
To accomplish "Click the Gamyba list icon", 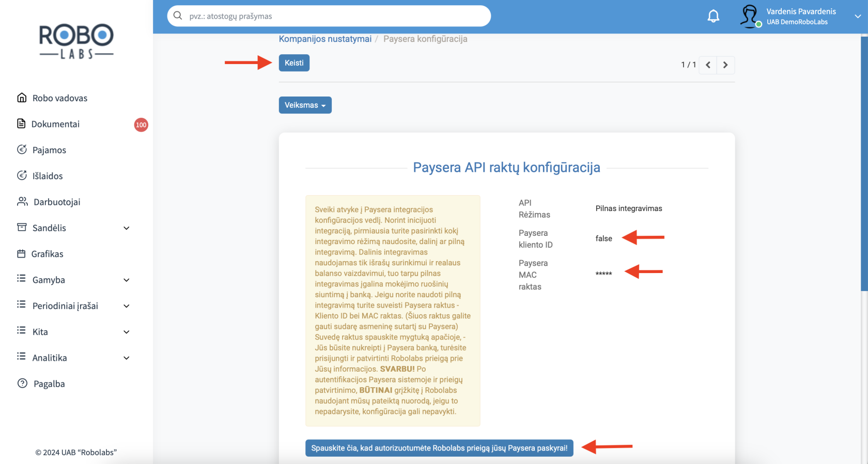I will pos(21,279).
